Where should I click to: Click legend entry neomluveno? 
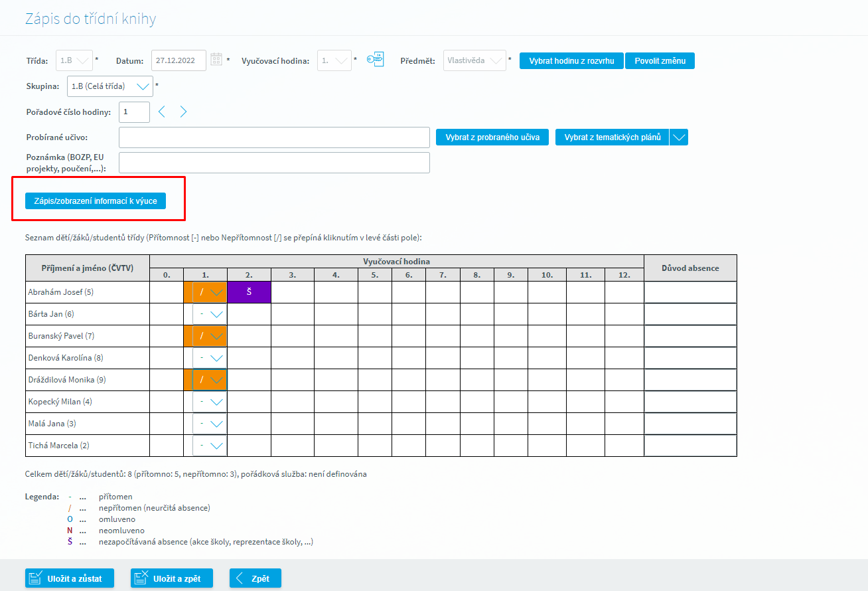[x=121, y=531]
